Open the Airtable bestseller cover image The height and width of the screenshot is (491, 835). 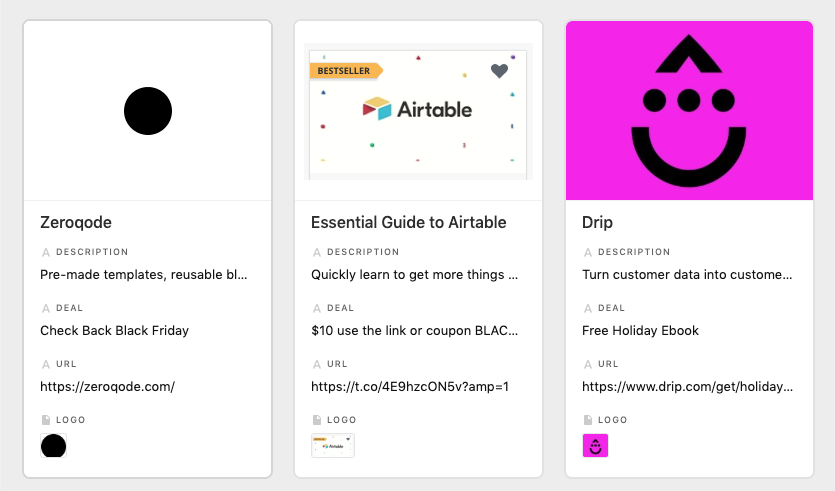pyautogui.click(x=418, y=111)
